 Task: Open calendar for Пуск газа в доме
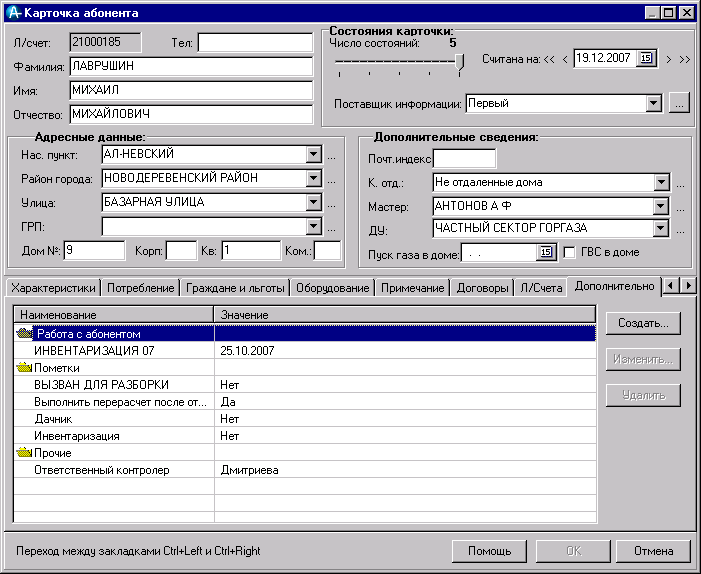(546, 253)
